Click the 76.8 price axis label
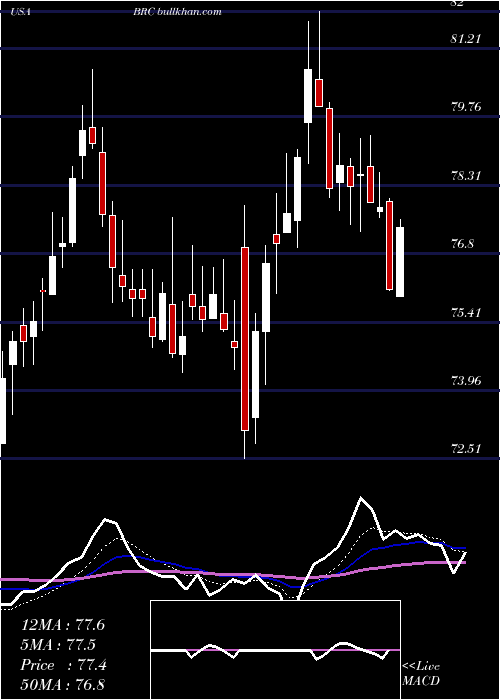Viewport: 500px width, 700px height. point(462,244)
